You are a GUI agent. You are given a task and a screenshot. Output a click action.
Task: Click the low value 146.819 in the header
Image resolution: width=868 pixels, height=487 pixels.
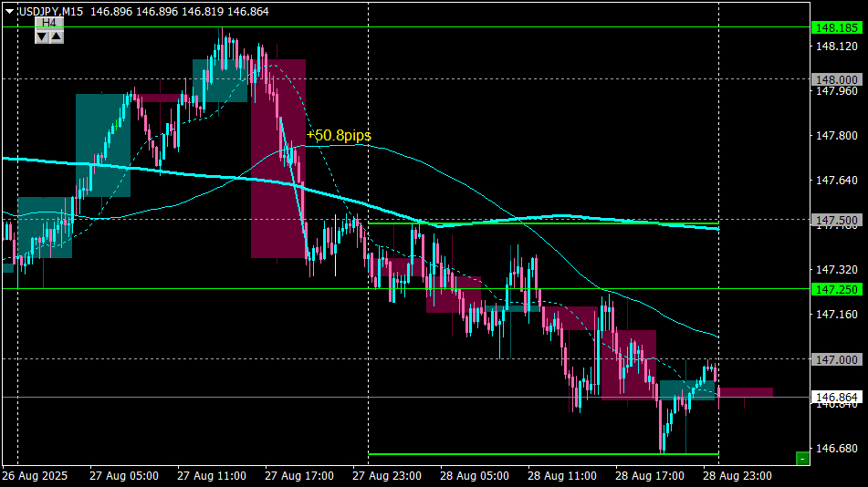[x=203, y=12]
